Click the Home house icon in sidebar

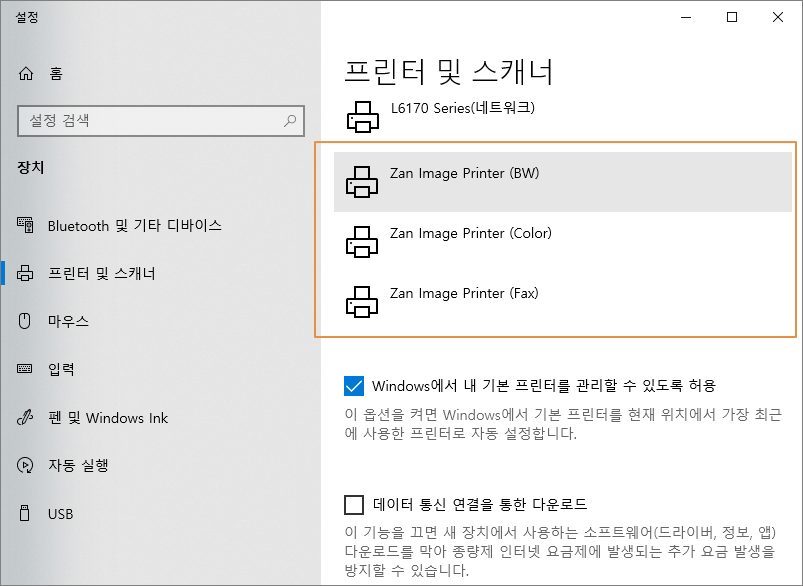26,74
